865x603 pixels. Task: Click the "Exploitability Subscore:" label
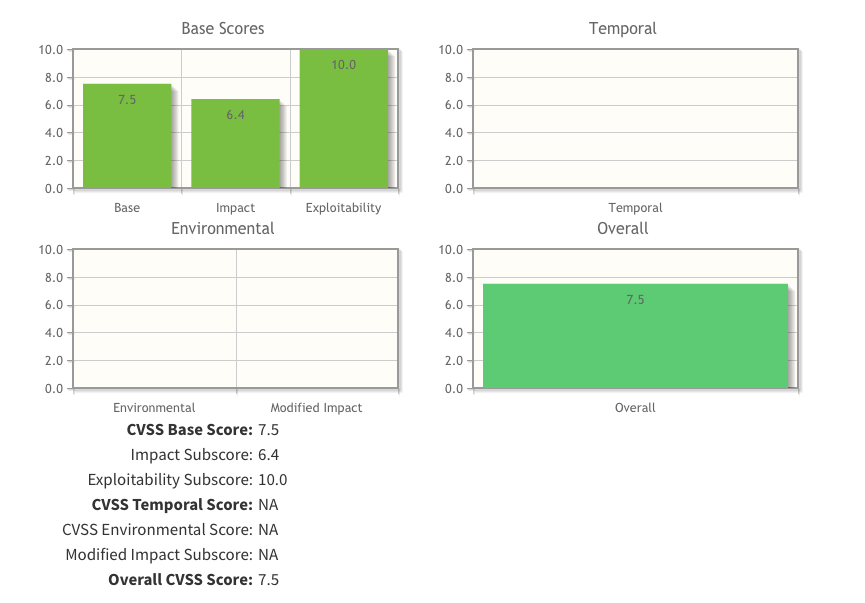(x=170, y=480)
